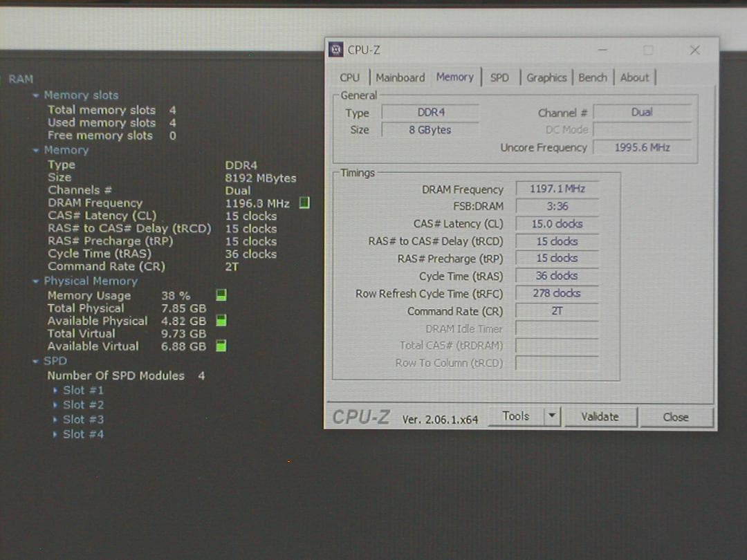Image resolution: width=747 pixels, height=560 pixels.
Task: Switch to the CPU tab
Action: coord(350,77)
